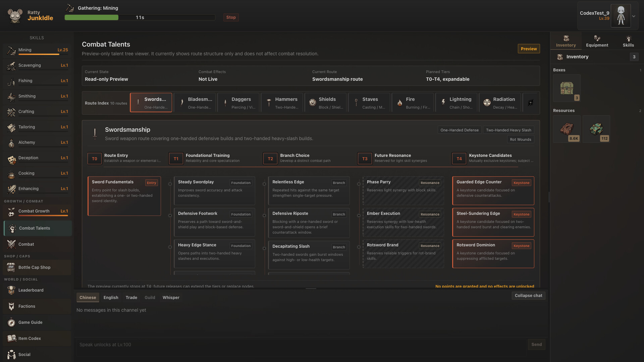The width and height of the screenshot is (644, 362).
Task: Select the Scavenging skill icon
Action: [x=11, y=66]
